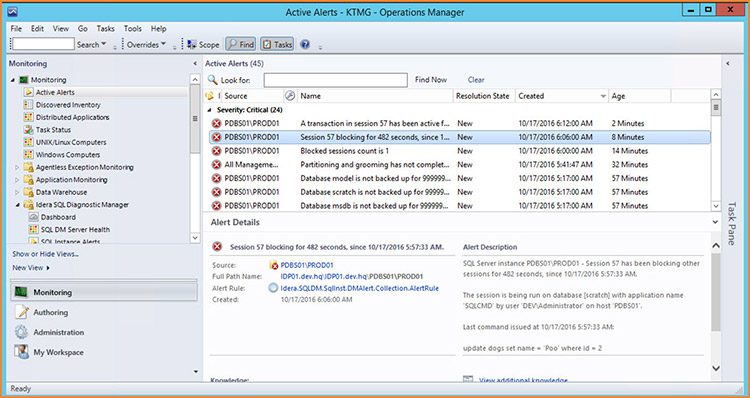Screen dimensions: 750x398
Task: Expand the Application Monitoring folder
Action: [x=17, y=180]
